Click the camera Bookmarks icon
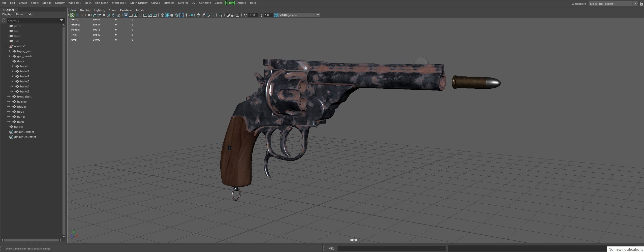This screenshot has height=252, width=644. [104, 15]
